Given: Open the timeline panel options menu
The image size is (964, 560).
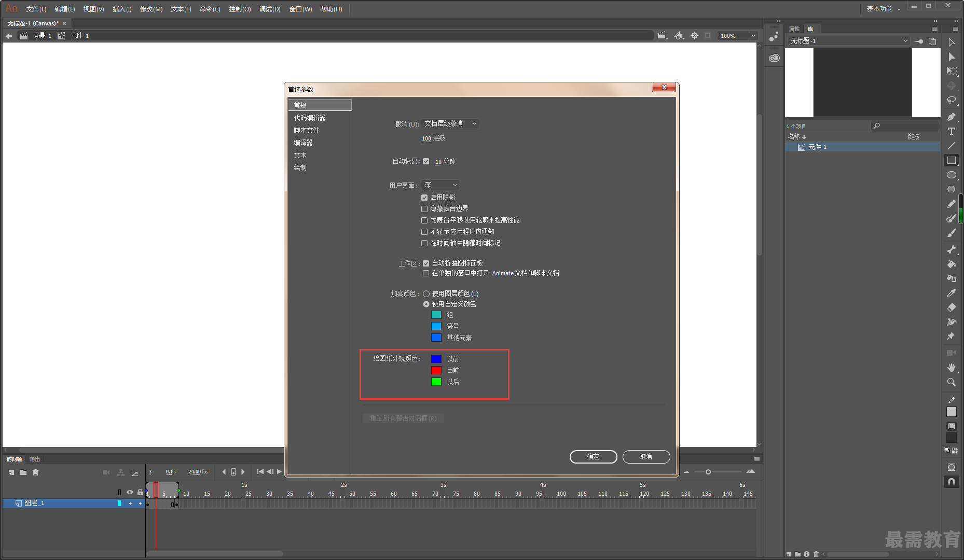Looking at the screenshot, I should click(757, 459).
